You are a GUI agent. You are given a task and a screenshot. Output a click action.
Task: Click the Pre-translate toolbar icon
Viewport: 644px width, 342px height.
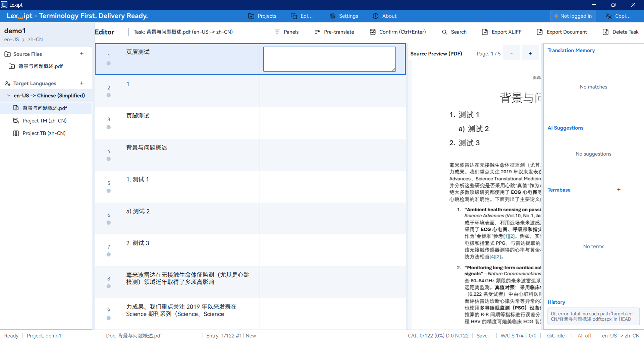pyautogui.click(x=317, y=32)
